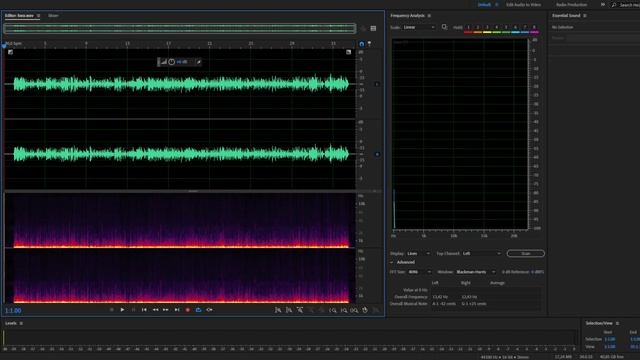Select Radio Production workspace
The height and width of the screenshot is (360, 640).
(x=571, y=4)
